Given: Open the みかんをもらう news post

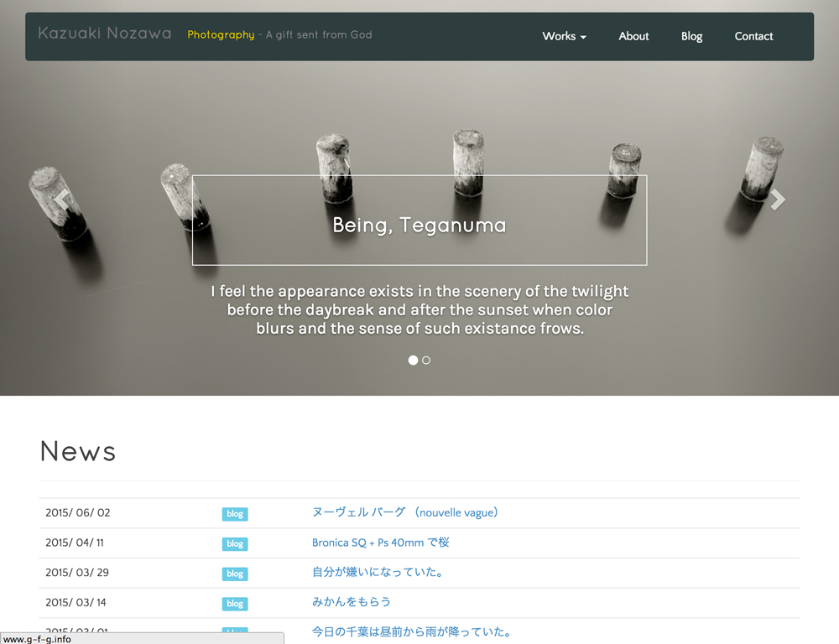Looking at the screenshot, I should (x=352, y=602).
